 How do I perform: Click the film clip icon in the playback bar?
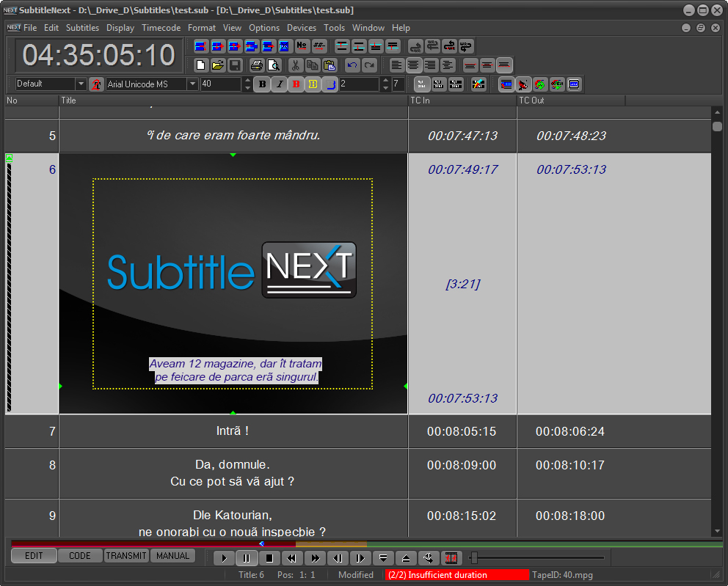tap(451, 557)
